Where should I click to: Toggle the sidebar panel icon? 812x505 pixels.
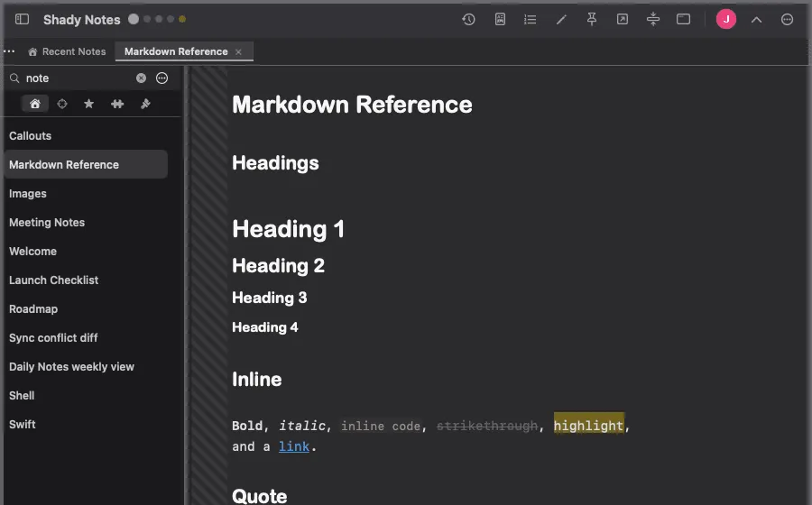click(22, 20)
